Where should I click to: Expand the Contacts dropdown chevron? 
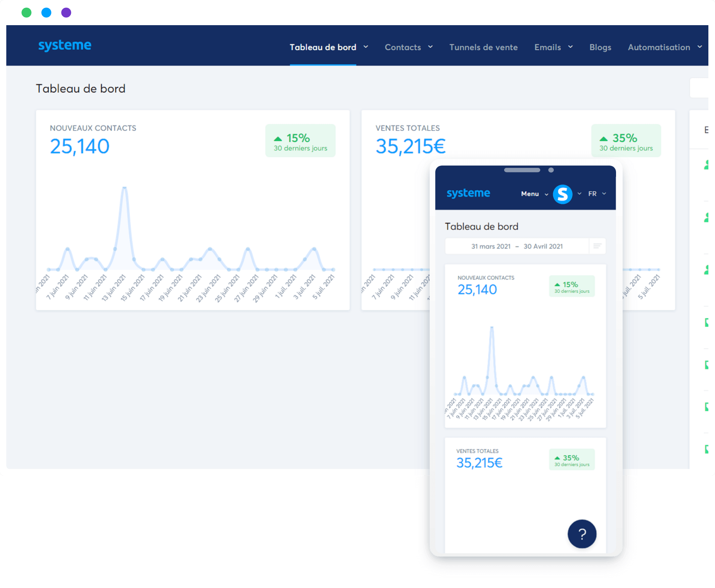(431, 47)
